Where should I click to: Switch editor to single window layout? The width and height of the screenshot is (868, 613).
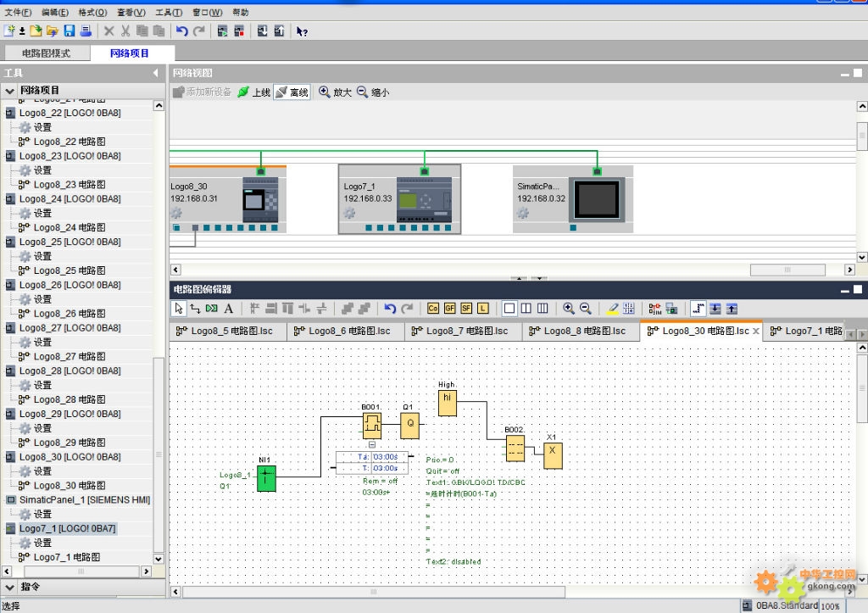click(509, 309)
